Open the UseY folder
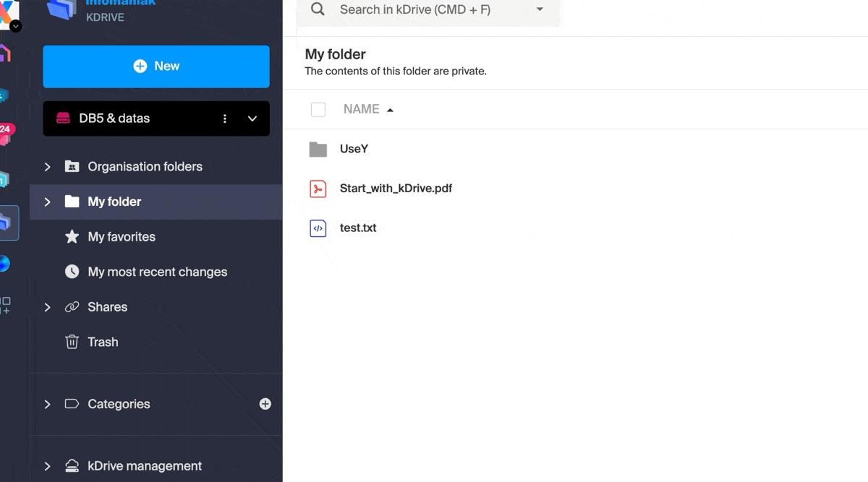This screenshot has width=868, height=482. (x=354, y=149)
